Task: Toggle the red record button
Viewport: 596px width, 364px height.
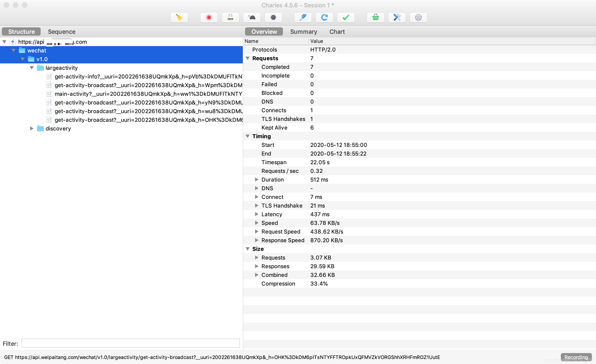Action: coord(209,17)
